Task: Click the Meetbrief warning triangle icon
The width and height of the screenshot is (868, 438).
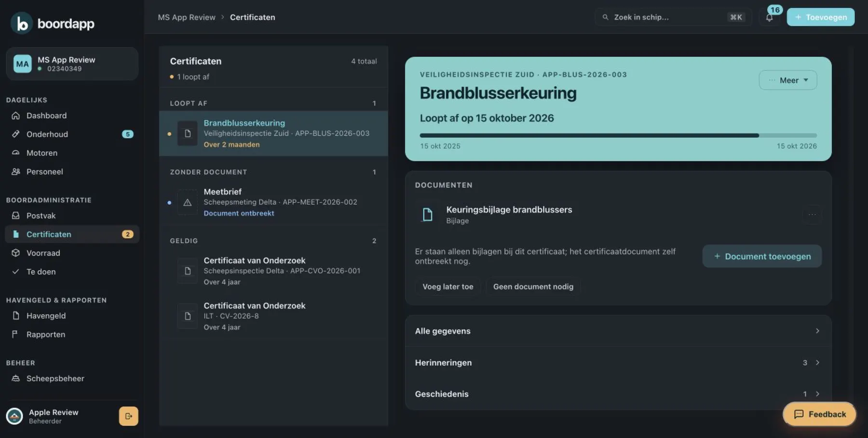Action: click(188, 203)
